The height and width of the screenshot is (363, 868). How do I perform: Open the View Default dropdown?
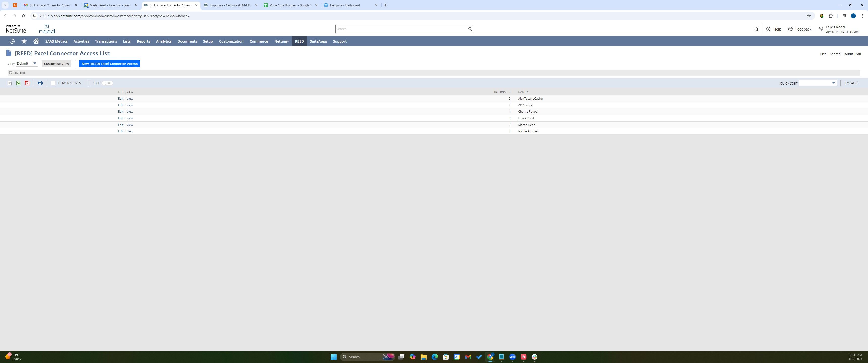point(26,63)
